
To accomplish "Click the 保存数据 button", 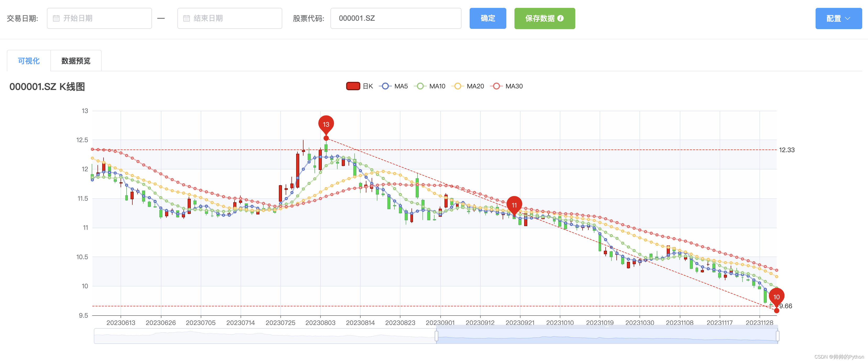I will pyautogui.click(x=545, y=18).
